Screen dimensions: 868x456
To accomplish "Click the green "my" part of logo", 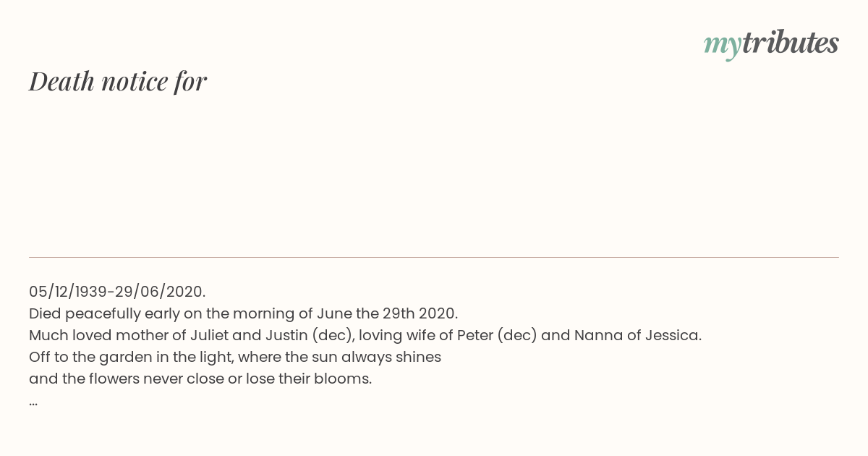I will pyautogui.click(x=723, y=46).
